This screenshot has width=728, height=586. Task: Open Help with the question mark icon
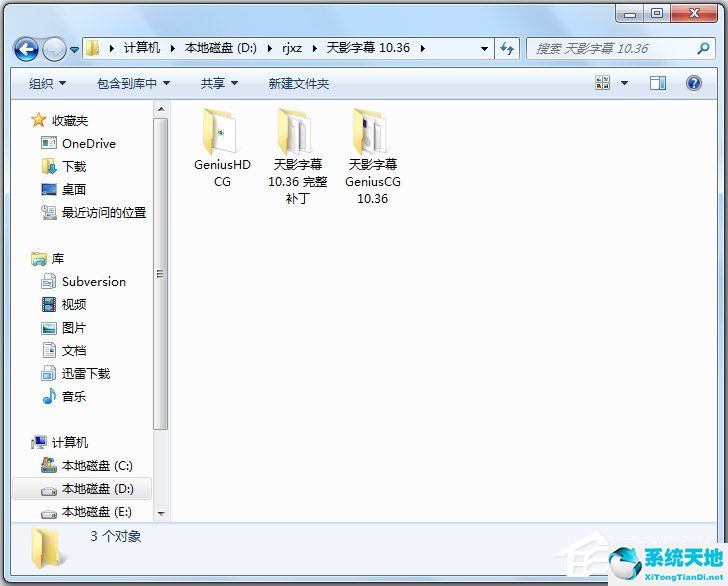(x=694, y=83)
